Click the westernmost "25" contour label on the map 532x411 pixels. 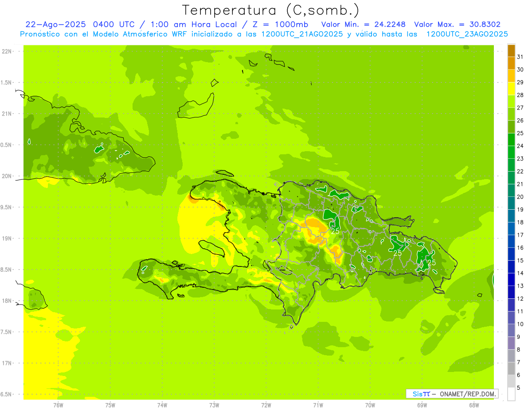335,231
